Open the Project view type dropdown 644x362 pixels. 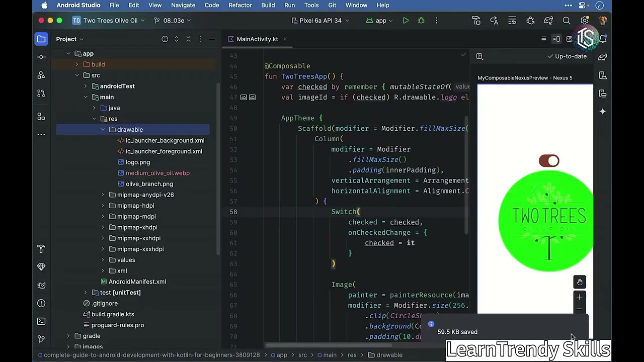click(70, 39)
